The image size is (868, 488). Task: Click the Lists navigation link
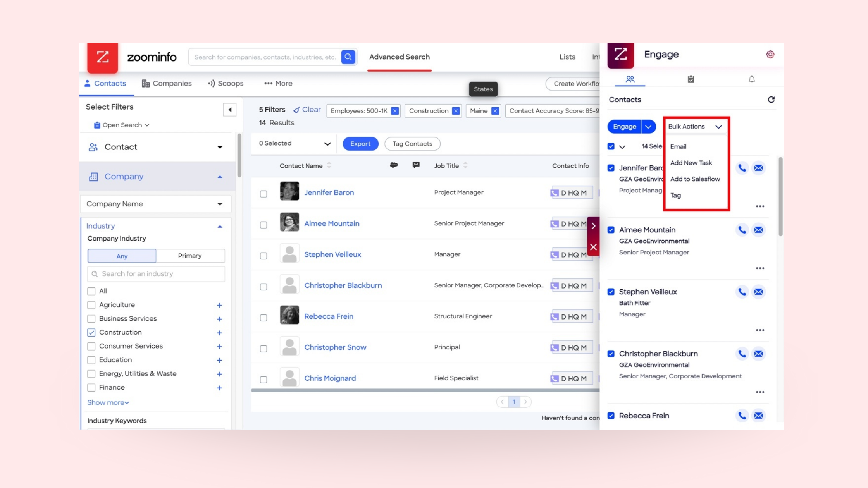click(567, 57)
